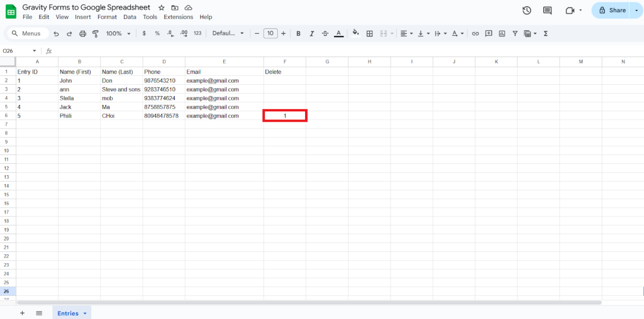Open the number format 123 menu

coord(197,34)
